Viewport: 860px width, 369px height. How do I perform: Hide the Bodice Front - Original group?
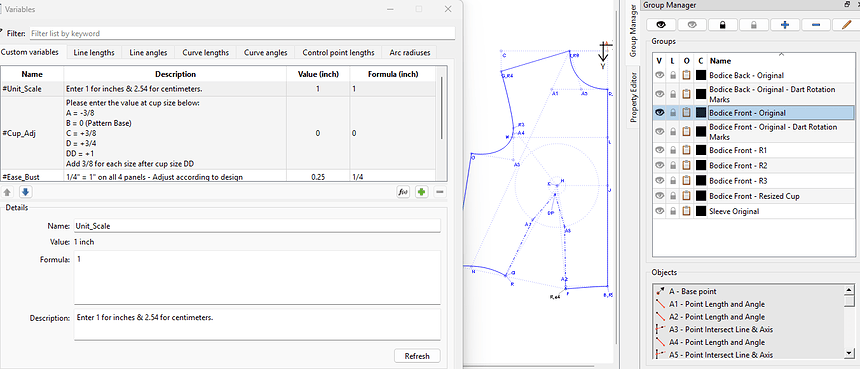click(x=660, y=112)
